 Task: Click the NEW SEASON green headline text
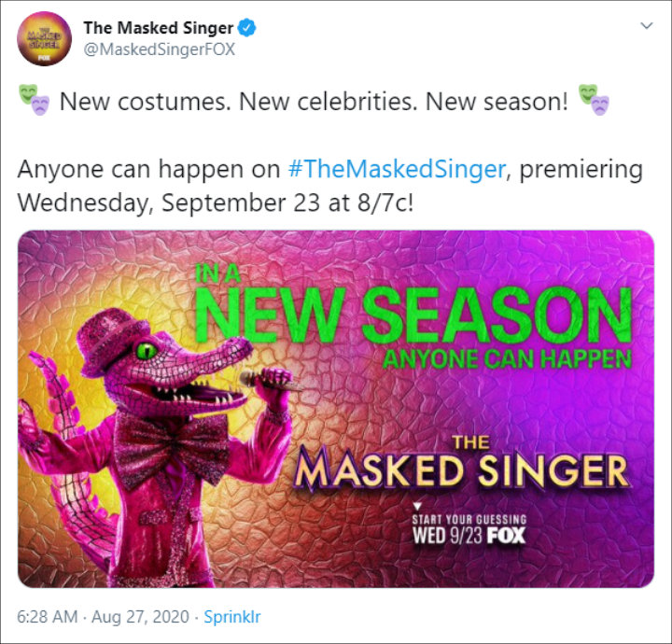pos(413,315)
